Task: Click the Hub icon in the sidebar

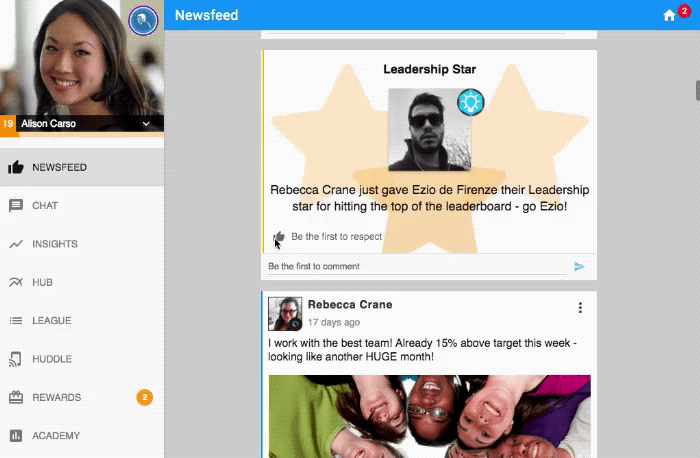Action: [16, 282]
